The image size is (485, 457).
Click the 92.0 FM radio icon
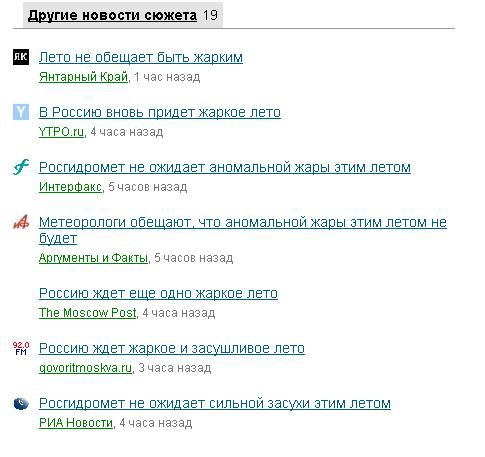(21, 348)
